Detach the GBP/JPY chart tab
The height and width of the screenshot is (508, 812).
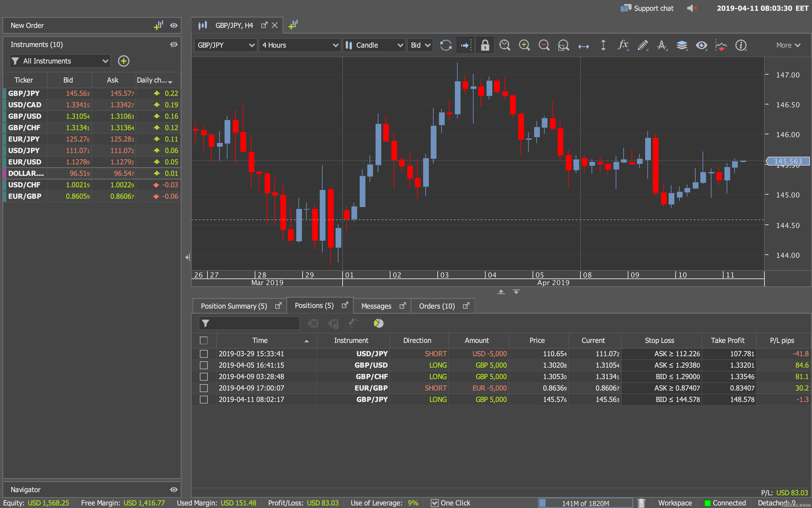265,25
